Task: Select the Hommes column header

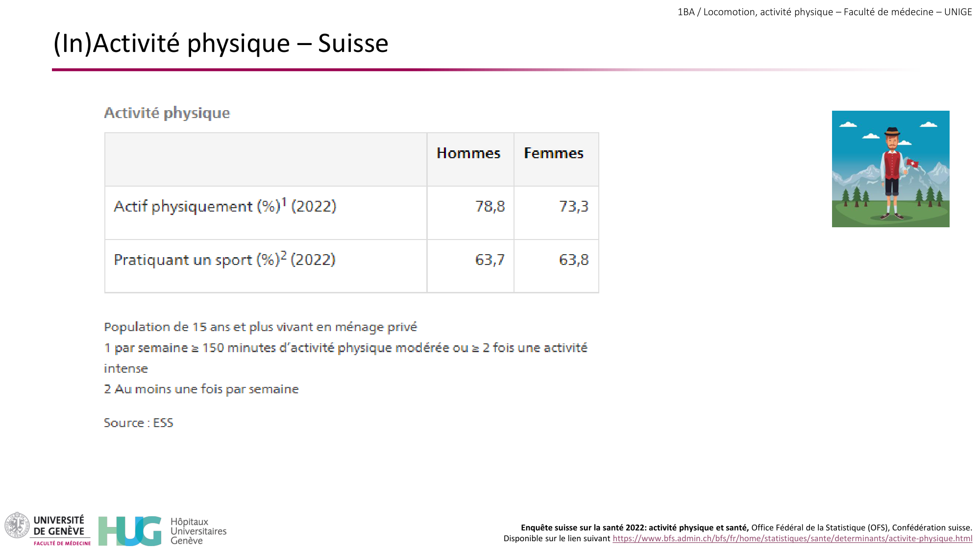Action: pos(469,153)
